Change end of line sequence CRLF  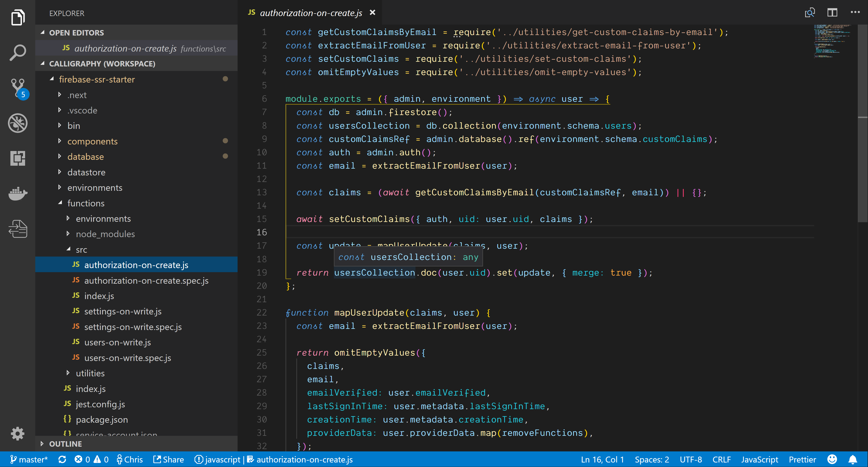click(722, 459)
